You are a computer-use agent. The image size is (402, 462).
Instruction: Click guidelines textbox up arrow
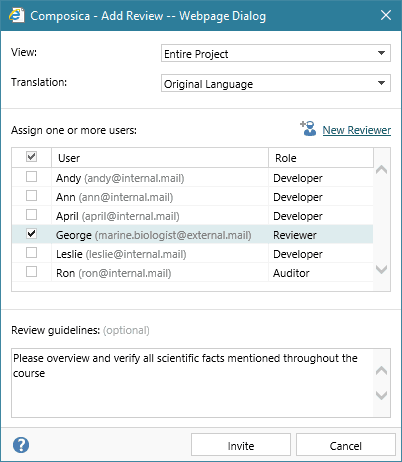click(381, 370)
